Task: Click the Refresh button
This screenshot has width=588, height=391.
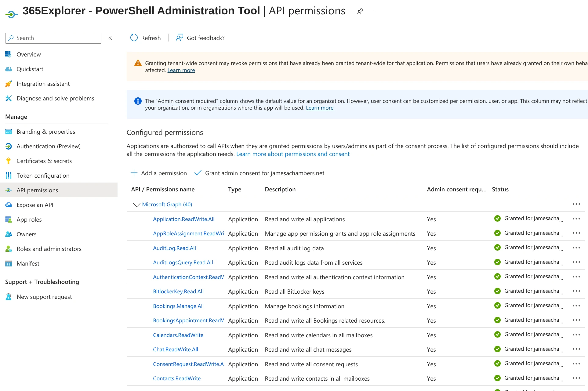Action: (x=145, y=38)
